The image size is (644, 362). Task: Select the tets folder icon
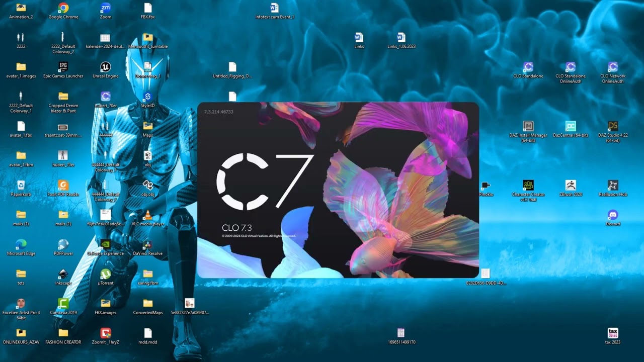pos(21,274)
